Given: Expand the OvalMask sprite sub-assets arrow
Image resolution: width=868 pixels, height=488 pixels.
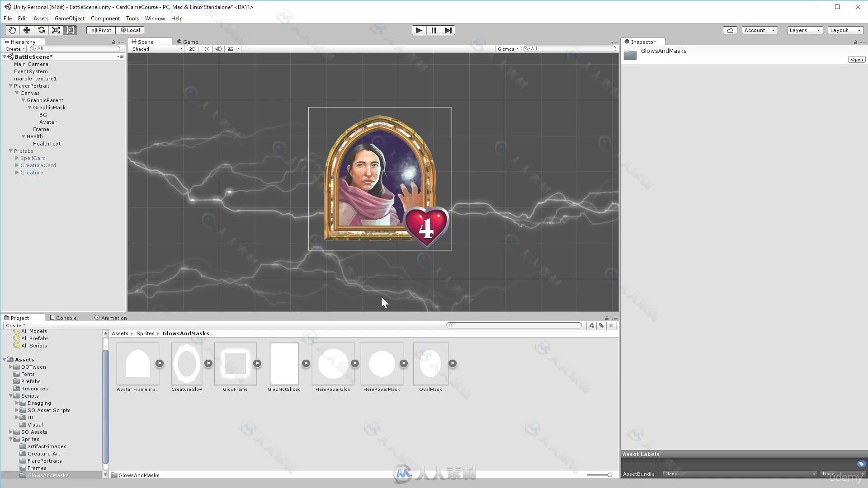Looking at the screenshot, I should point(453,363).
